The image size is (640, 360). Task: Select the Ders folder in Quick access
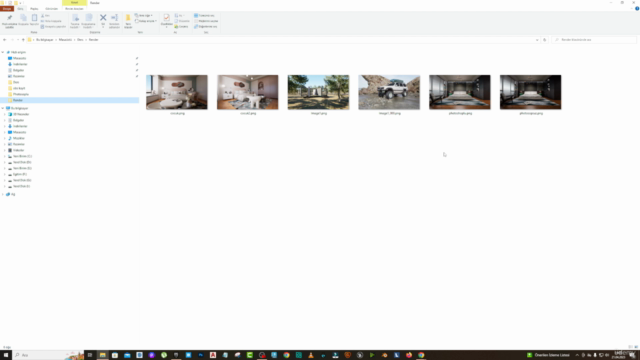[16, 82]
